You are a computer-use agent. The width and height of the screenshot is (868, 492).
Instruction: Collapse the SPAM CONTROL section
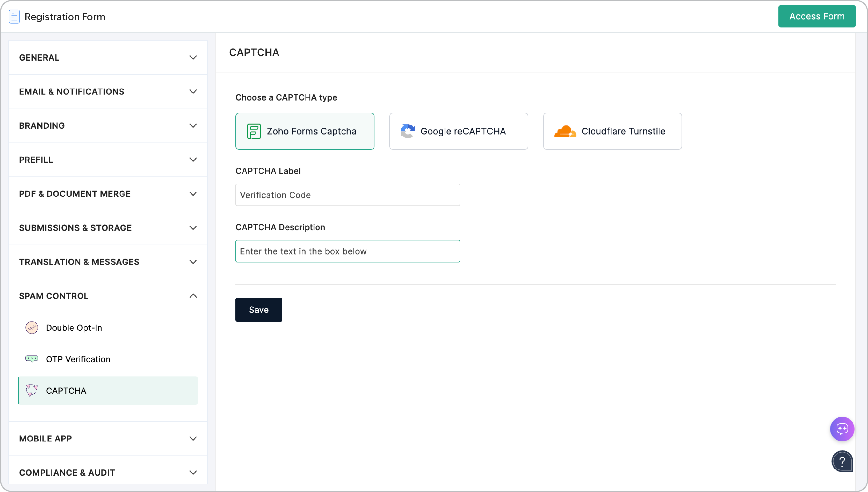point(107,296)
